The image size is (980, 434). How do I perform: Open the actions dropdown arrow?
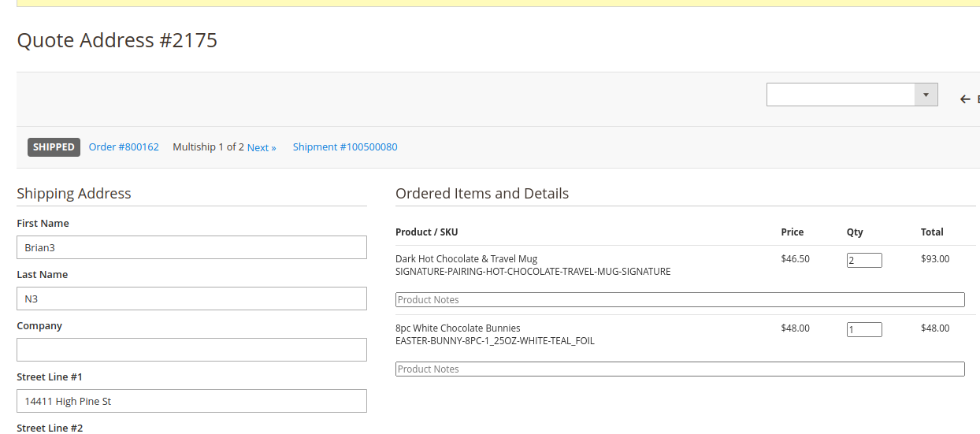pyautogui.click(x=926, y=95)
